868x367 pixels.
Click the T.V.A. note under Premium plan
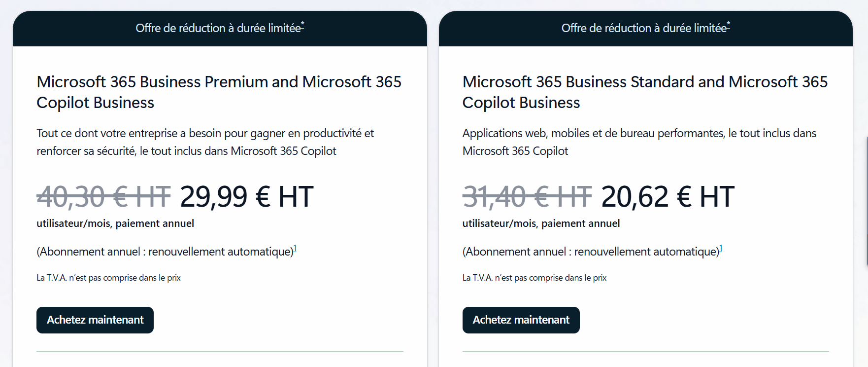[x=108, y=278]
